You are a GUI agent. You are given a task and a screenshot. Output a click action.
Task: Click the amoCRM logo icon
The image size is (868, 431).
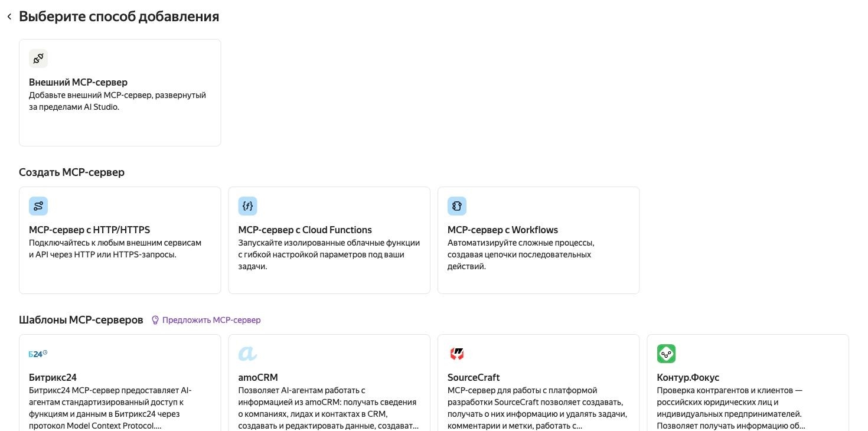pyautogui.click(x=248, y=354)
